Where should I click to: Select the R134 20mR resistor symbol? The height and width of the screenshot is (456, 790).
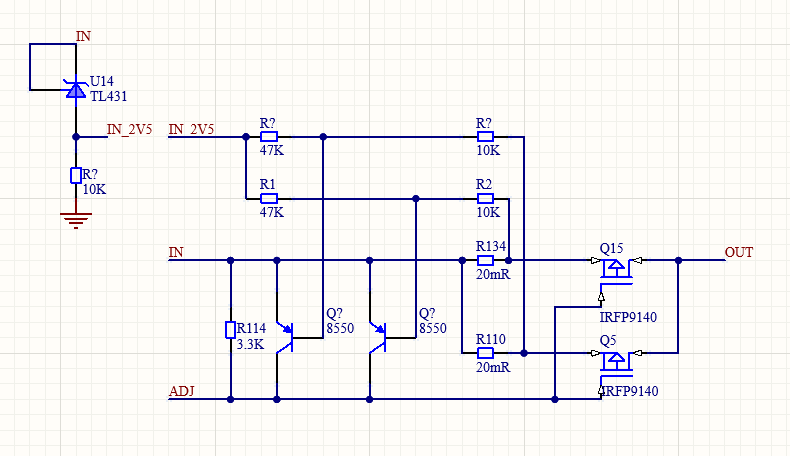click(485, 260)
